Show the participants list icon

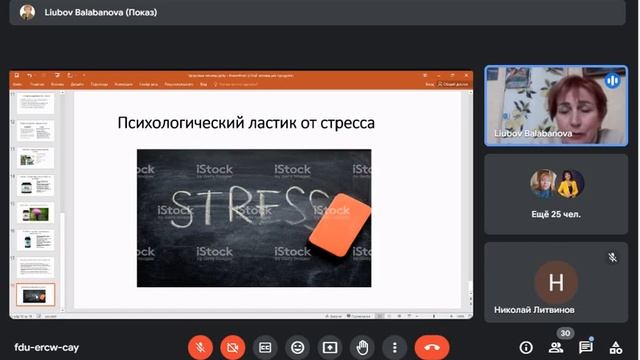tap(556, 347)
